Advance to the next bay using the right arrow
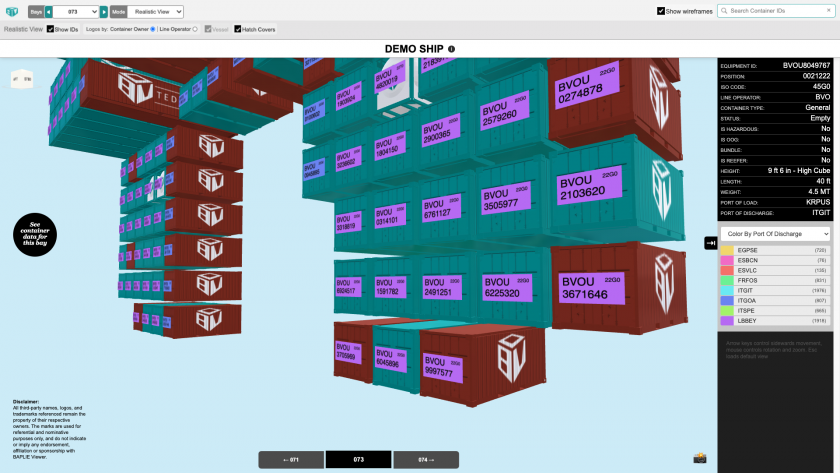The image size is (840, 473). (104, 11)
